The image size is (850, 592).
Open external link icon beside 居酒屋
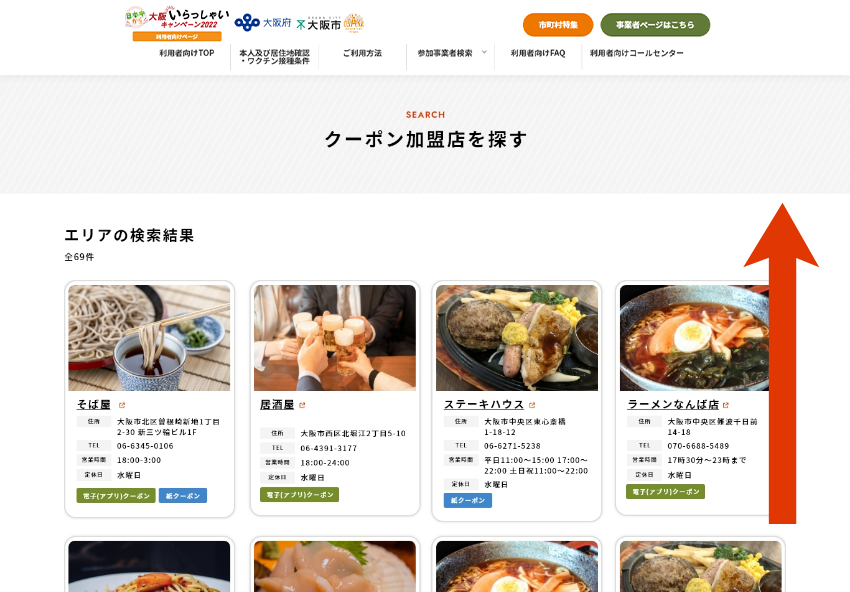click(302, 405)
